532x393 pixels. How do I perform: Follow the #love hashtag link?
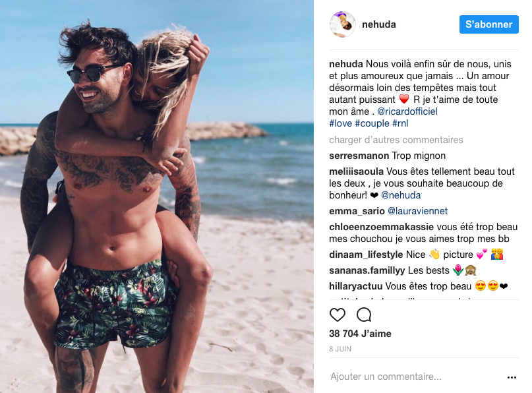(x=340, y=123)
